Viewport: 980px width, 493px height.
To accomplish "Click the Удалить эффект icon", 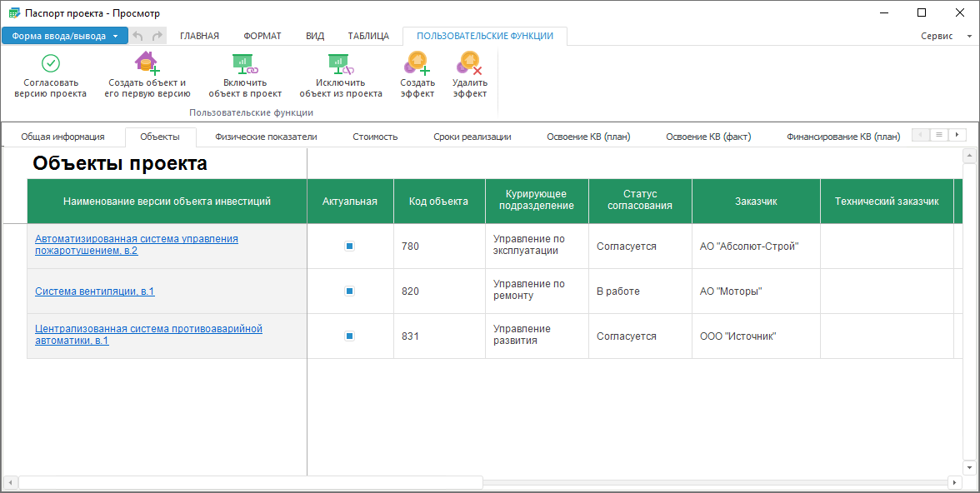I will [469, 63].
